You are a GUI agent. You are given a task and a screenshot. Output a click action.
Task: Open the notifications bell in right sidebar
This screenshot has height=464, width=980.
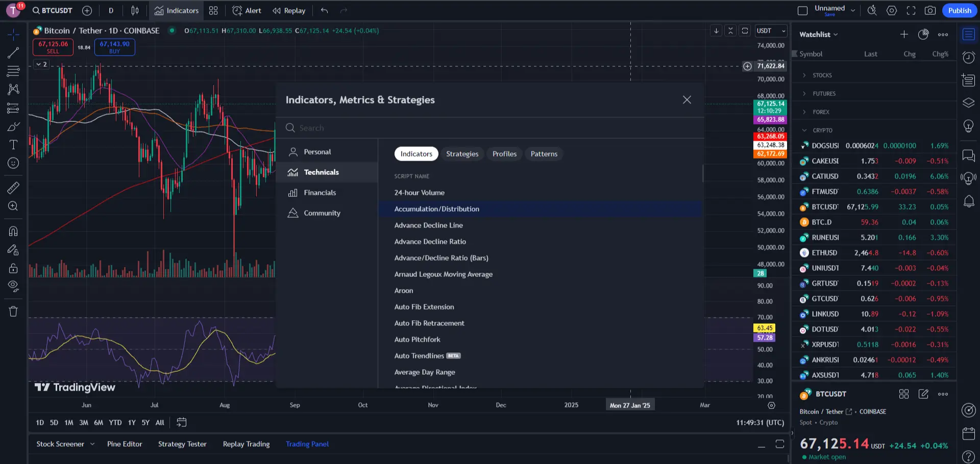point(968,201)
